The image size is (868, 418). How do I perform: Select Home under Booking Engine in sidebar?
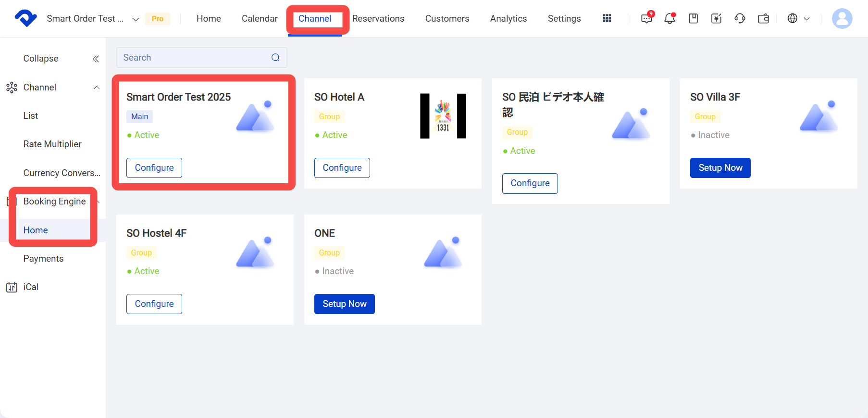(x=36, y=230)
